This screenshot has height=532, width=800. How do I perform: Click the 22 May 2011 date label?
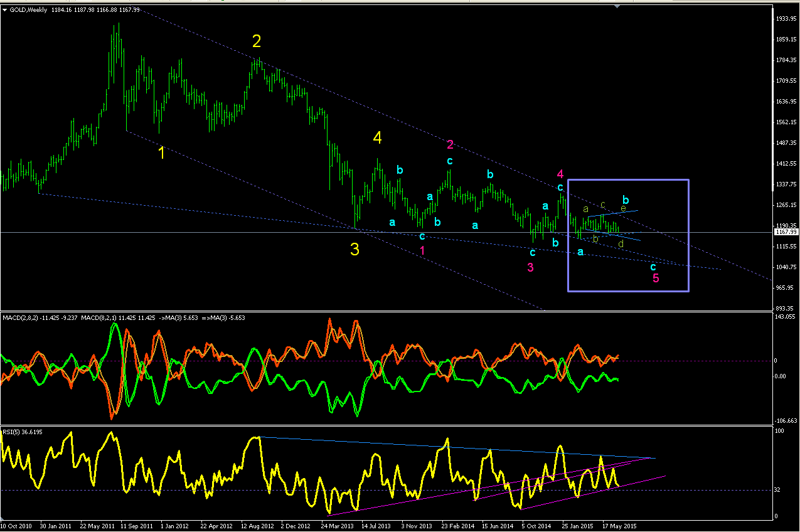tap(97, 526)
